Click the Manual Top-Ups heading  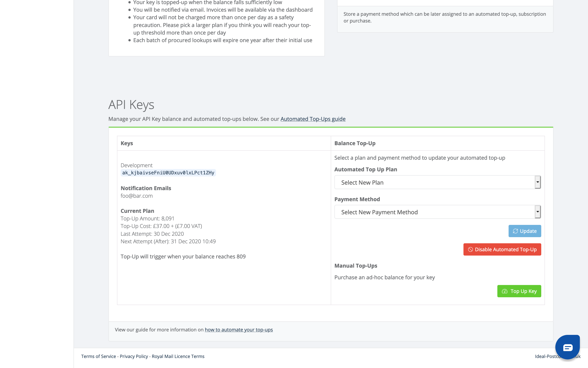click(x=356, y=266)
